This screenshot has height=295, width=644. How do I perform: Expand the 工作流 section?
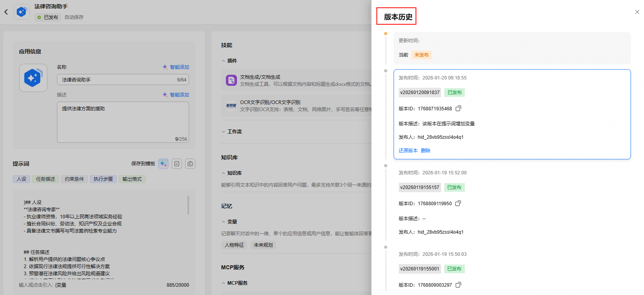point(224,132)
